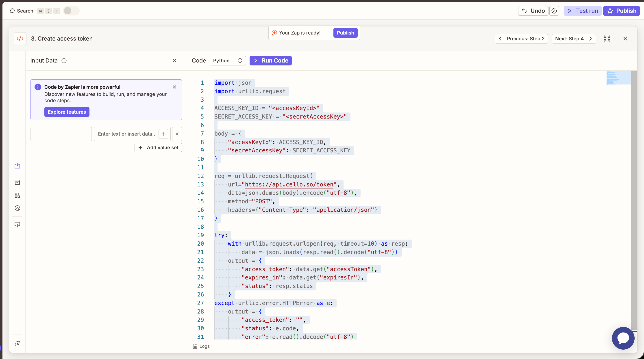Screen dimensions: 644x359
Task: Open the chat support bubble
Action: 623,338
